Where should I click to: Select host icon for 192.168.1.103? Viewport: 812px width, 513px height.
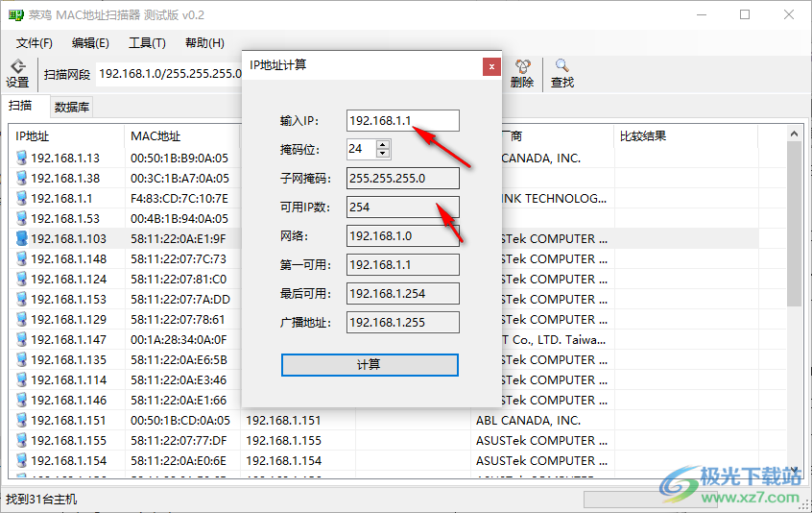pos(22,238)
